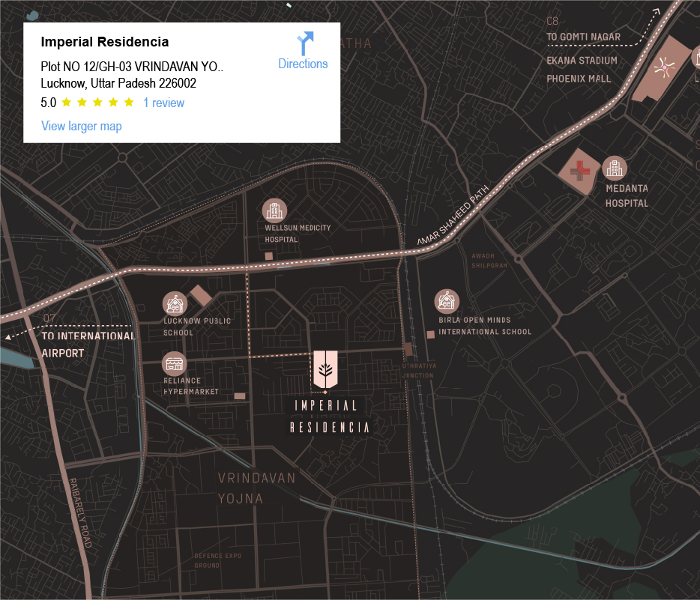Open the Directions link

tap(303, 64)
